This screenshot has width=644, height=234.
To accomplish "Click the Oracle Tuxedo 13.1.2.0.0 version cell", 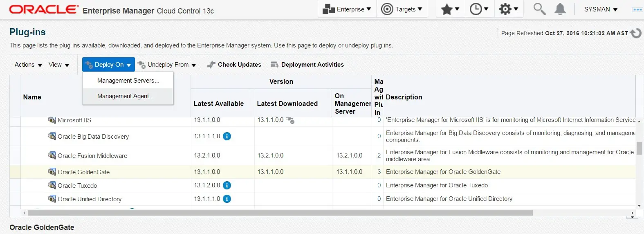I will [x=207, y=185].
